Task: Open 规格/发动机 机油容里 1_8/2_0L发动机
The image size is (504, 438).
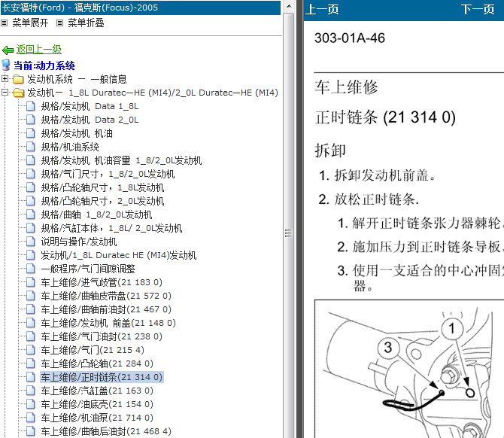Action: 121,160
